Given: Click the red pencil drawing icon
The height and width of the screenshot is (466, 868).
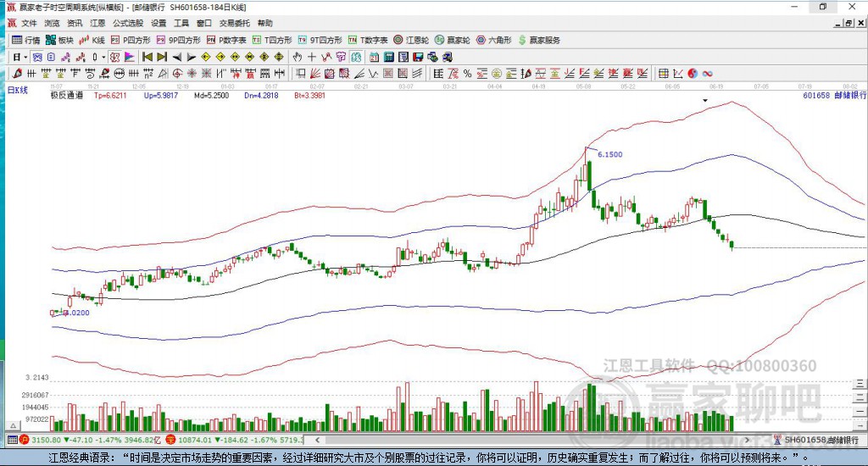Looking at the screenshot, I should point(17,73).
